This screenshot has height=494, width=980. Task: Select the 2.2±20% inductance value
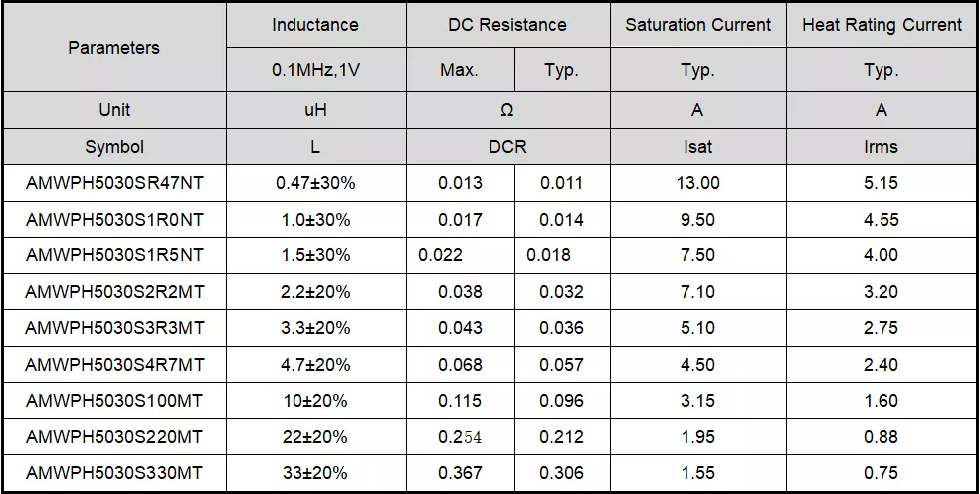(x=315, y=292)
